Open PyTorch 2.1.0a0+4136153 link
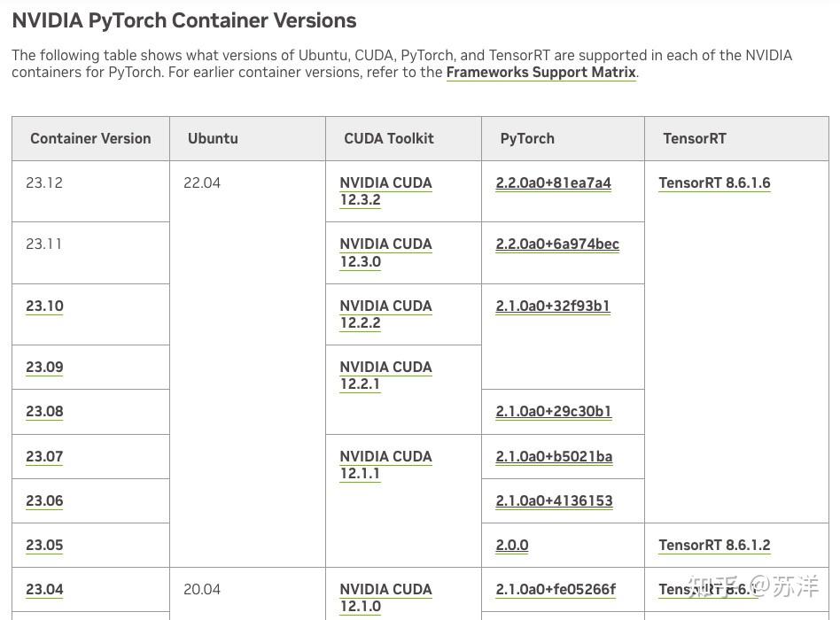 (554, 501)
